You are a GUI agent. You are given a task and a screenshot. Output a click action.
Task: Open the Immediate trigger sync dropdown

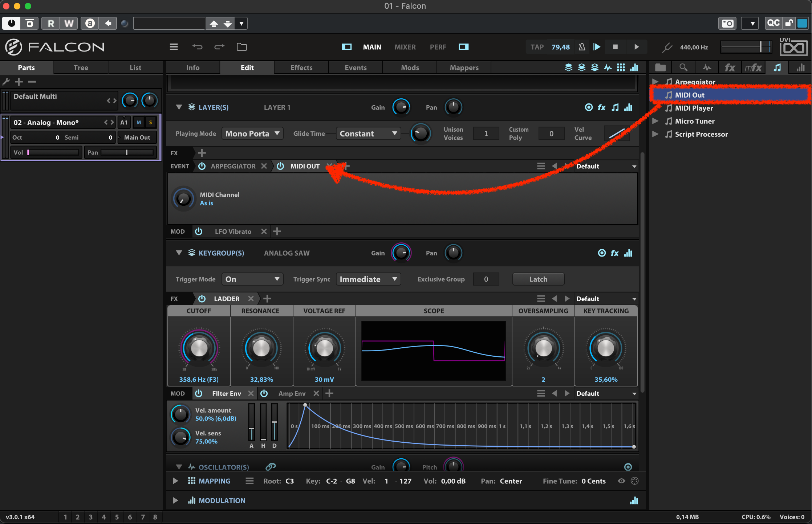click(x=368, y=279)
